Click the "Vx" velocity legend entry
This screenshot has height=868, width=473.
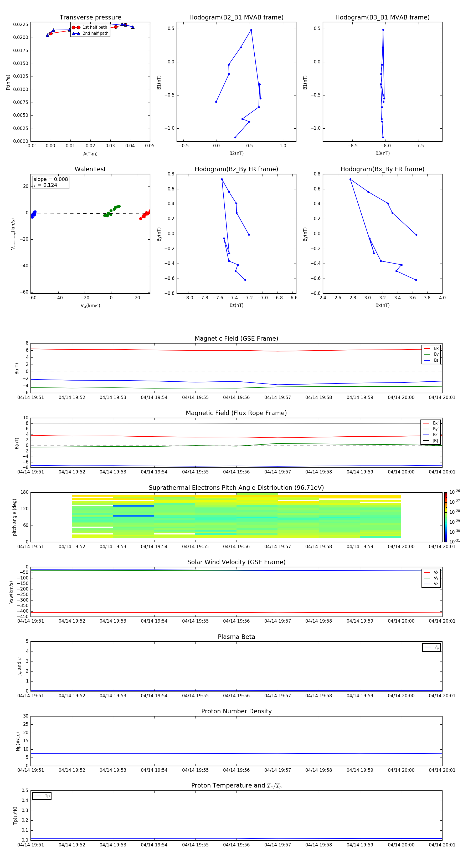[431, 572]
